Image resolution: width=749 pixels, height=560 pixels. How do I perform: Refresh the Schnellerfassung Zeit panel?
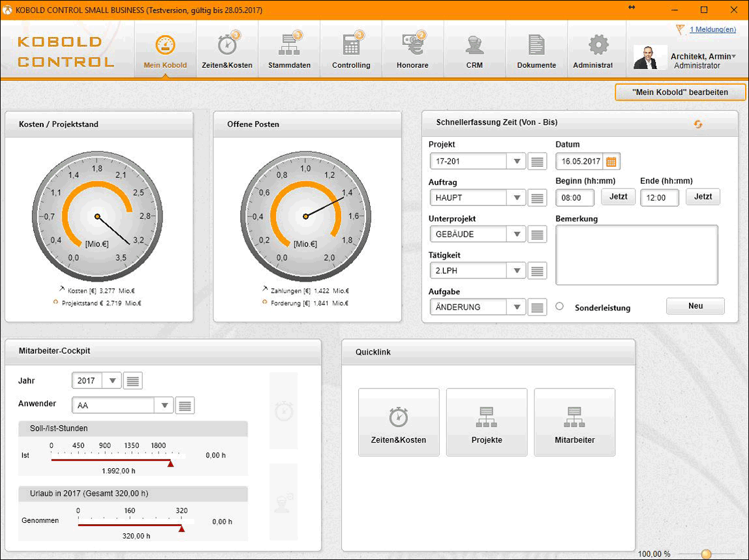coord(698,124)
